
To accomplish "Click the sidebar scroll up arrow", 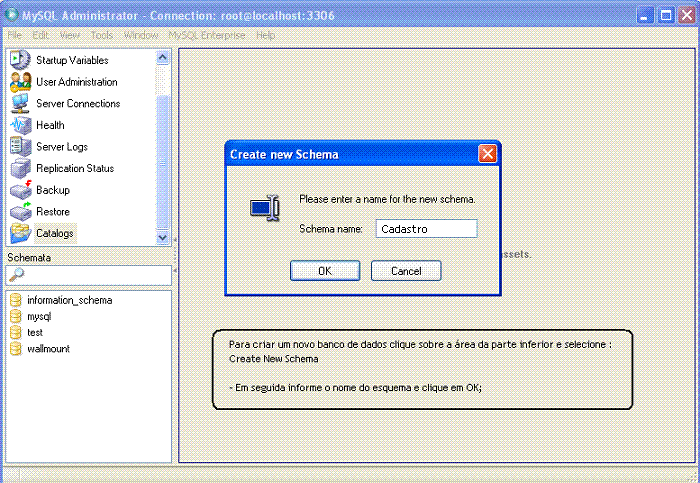I will click(162, 58).
